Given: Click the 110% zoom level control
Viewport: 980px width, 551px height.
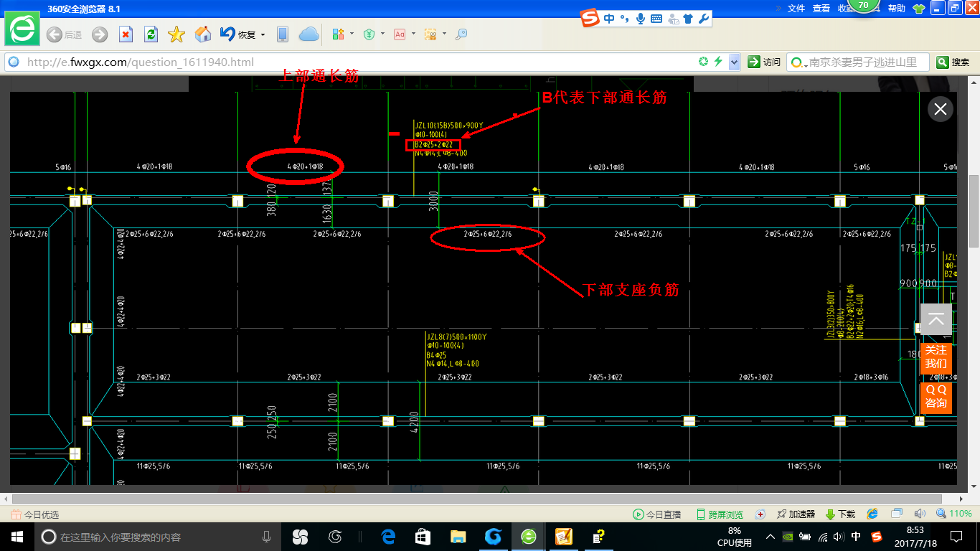Looking at the screenshot, I should [x=953, y=514].
